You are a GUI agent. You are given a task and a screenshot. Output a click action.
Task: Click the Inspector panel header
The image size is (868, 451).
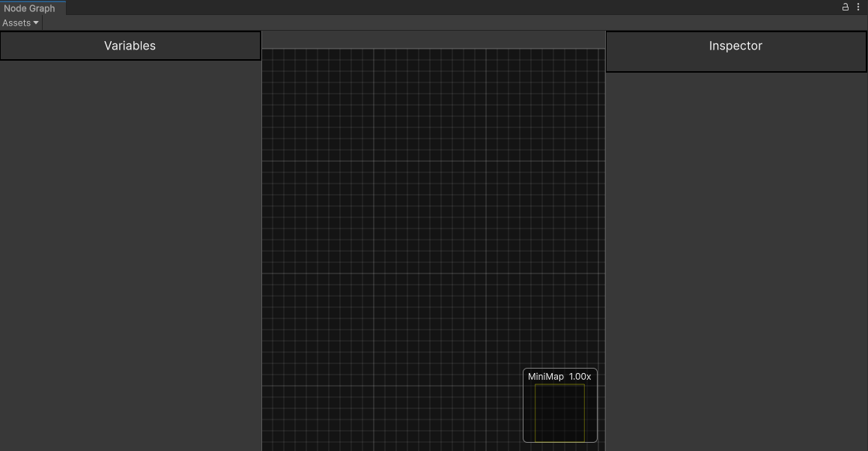tap(735, 46)
